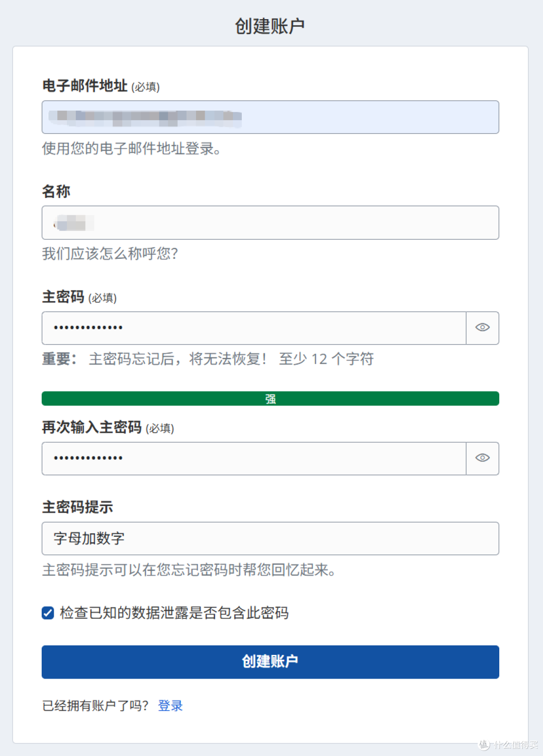Click inside the 名称 text field

coord(270,223)
